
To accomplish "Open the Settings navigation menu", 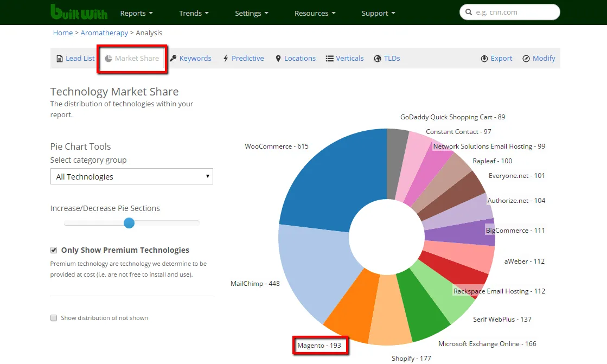I will (251, 13).
